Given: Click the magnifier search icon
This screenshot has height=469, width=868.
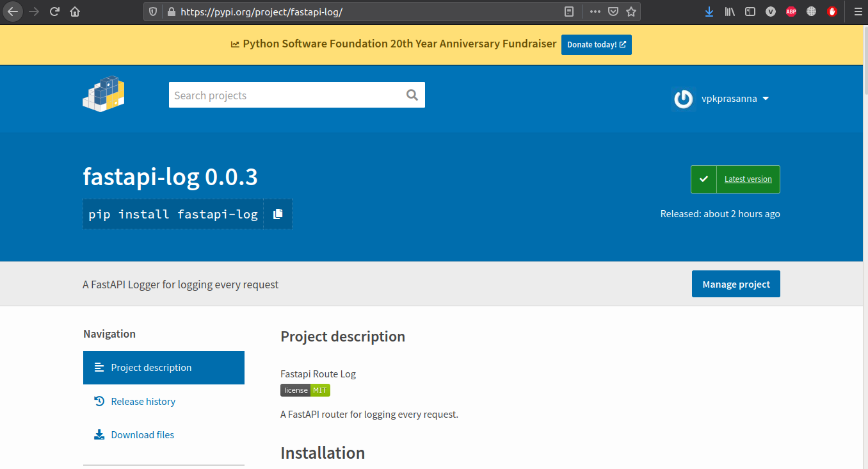Looking at the screenshot, I should click(412, 95).
